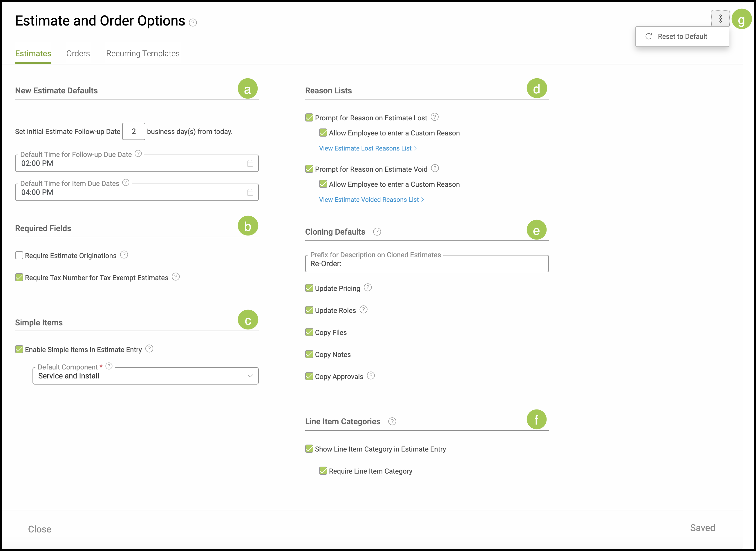Click help icon next to Update Pricing
This screenshot has height=551, width=756.
pos(368,287)
